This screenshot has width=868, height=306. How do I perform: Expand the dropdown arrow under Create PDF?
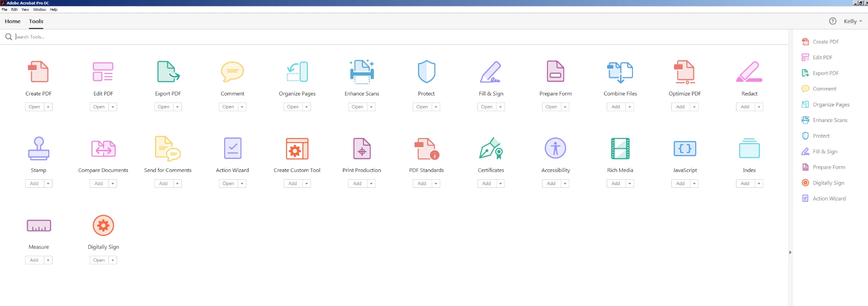(48, 107)
